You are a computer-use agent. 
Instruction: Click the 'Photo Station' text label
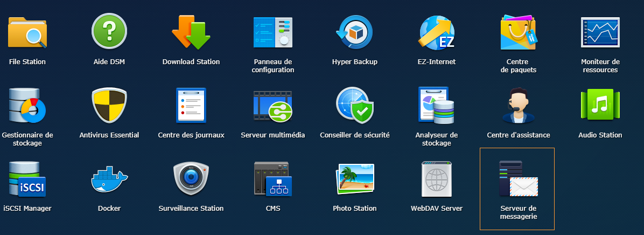pos(354,209)
